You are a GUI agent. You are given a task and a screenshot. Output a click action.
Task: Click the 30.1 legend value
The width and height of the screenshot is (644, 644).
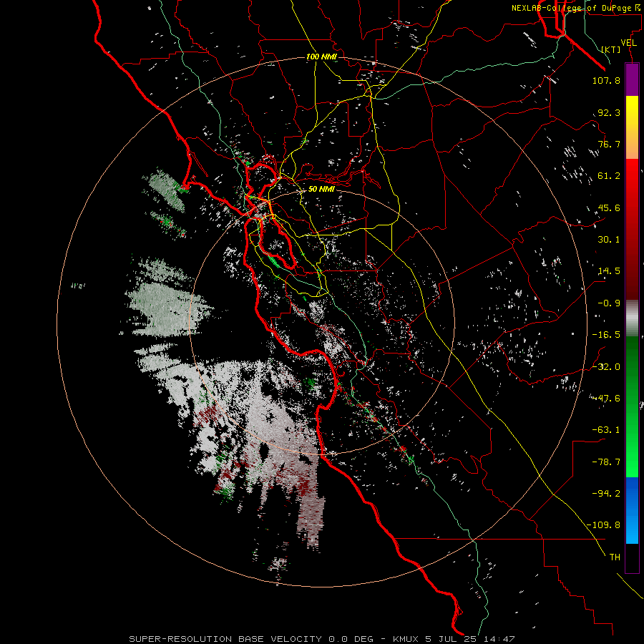click(609, 240)
